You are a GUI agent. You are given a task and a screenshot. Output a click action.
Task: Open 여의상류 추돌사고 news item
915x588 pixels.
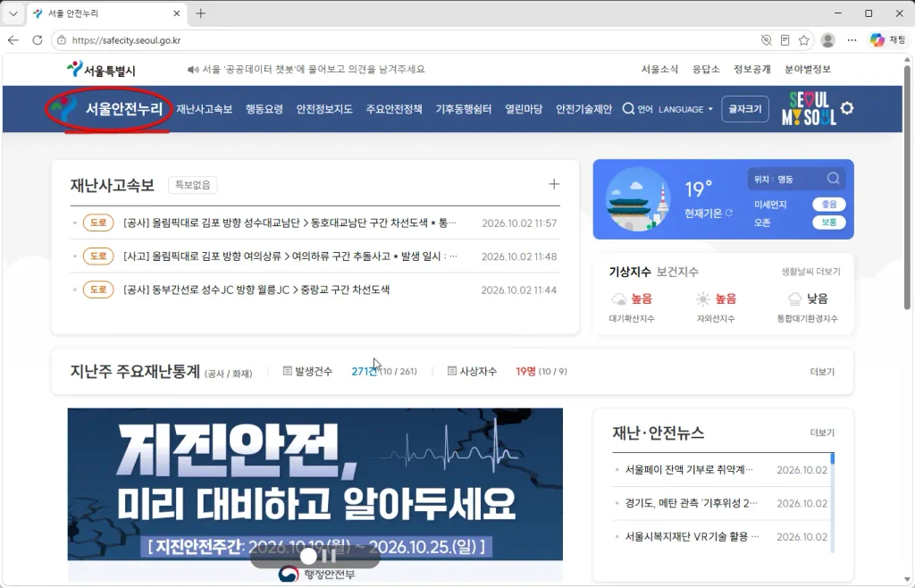point(290,256)
